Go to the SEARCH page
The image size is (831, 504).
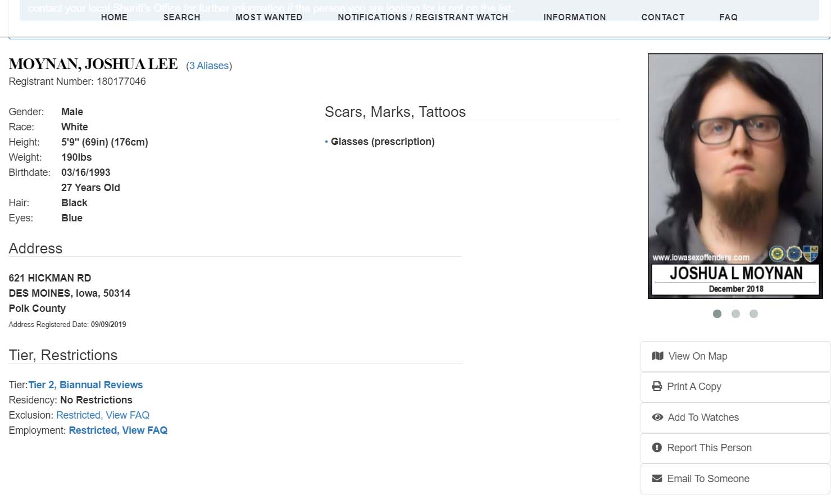pyautogui.click(x=181, y=17)
